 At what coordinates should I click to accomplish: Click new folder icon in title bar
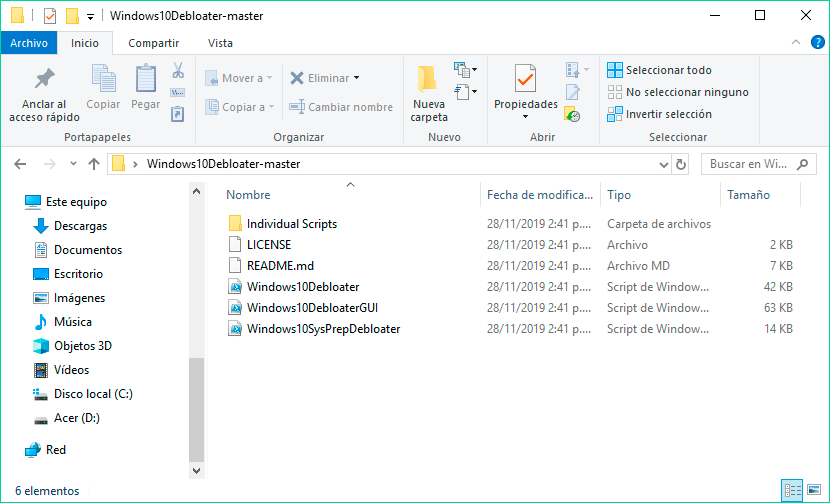(73, 16)
